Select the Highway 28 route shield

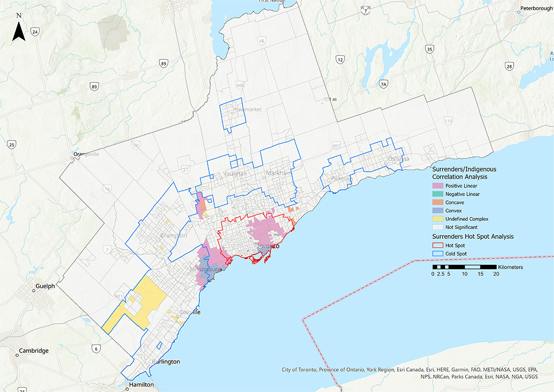[x=509, y=66]
